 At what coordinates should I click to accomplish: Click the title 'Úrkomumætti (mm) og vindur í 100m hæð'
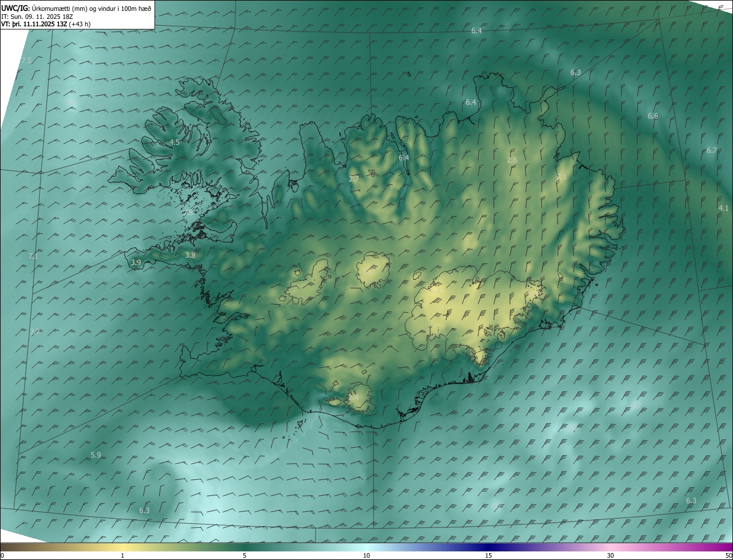coord(92,8)
